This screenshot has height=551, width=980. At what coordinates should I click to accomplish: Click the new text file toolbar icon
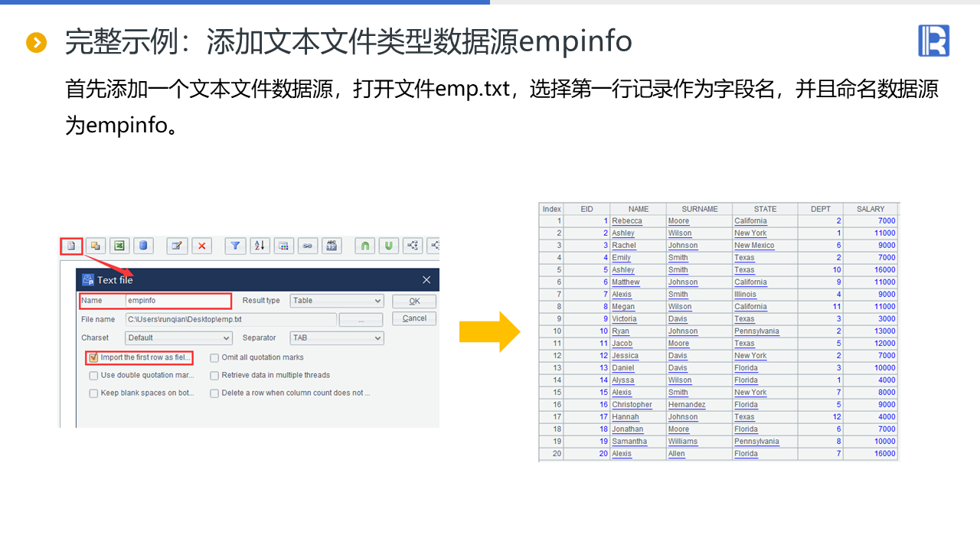pos(71,246)
